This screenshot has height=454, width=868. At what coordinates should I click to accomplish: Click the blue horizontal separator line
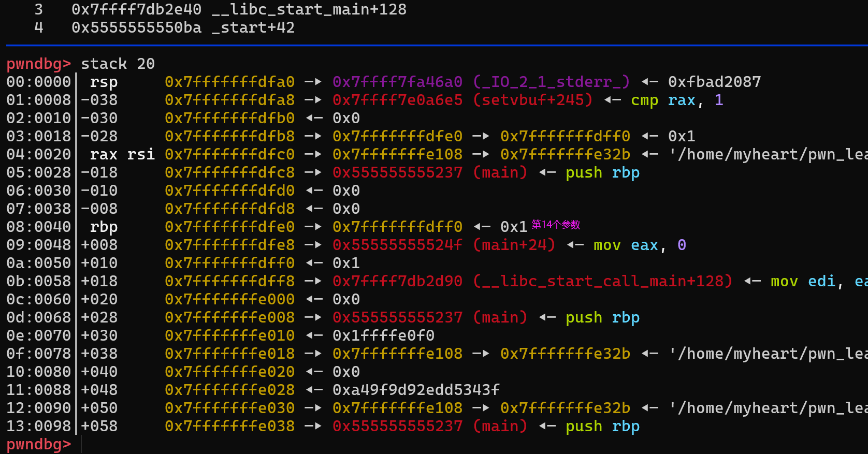point(434,46)
